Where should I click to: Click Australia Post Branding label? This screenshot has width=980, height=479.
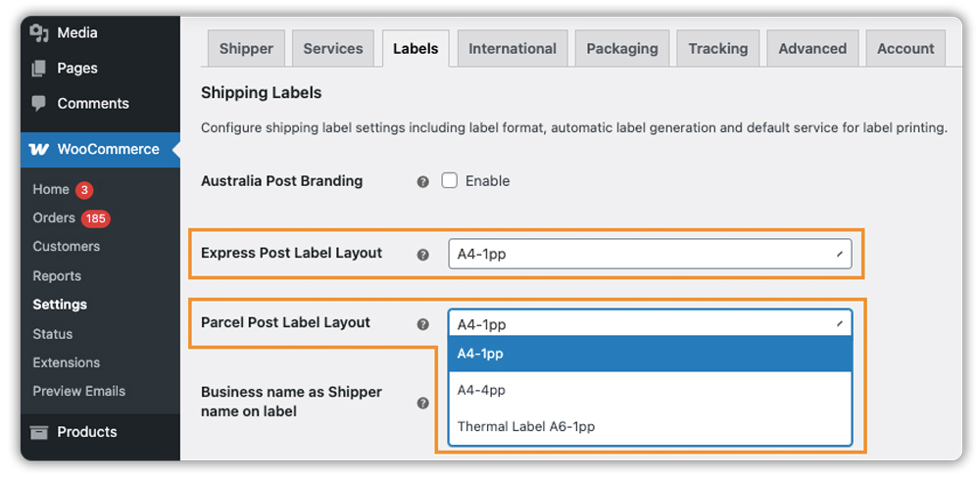pos(282,181)
